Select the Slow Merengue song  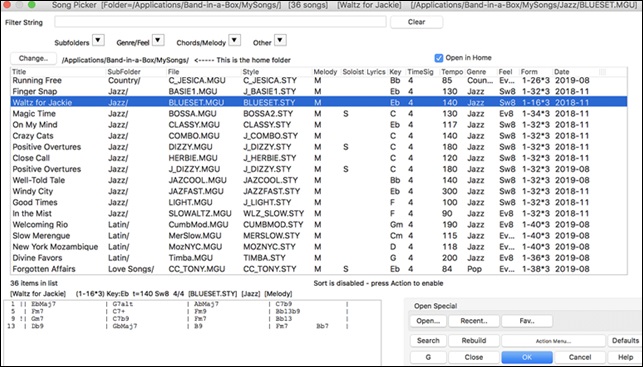tap(319, 235)
